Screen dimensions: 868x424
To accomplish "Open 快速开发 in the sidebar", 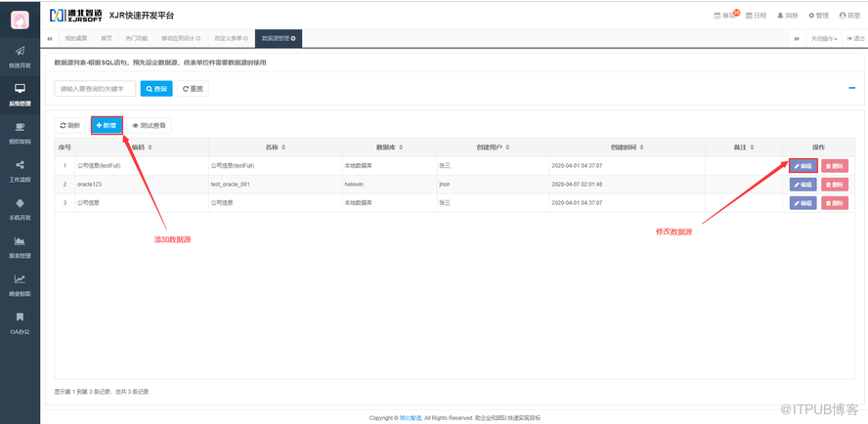I will (x=20, y=56).
